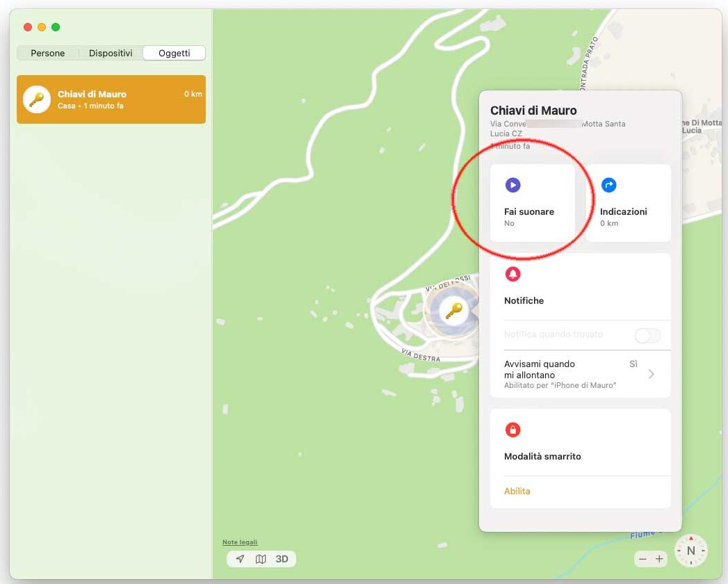Click the key icon in the sidebar row
Image resolution: width=728 pixels, height=584 pixels.
tap(37, 99)
